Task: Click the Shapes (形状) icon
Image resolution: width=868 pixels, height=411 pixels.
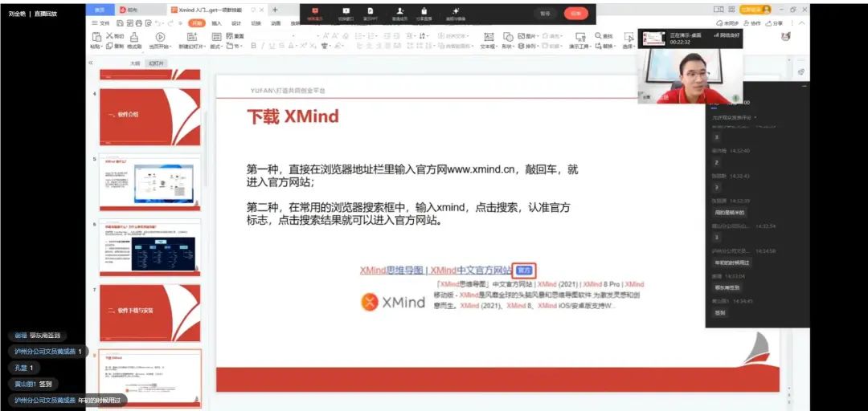Action: [507, 36]
